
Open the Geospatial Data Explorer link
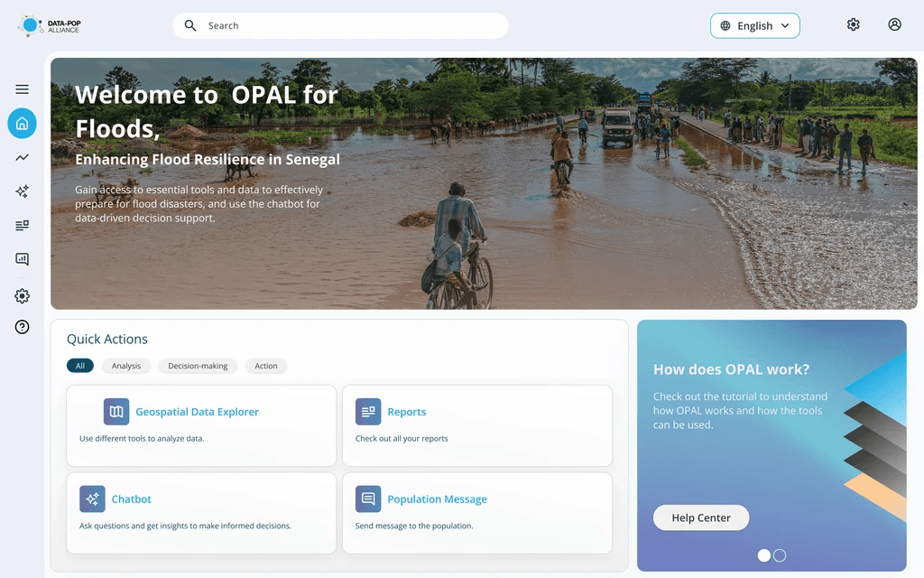pos(197,412)
